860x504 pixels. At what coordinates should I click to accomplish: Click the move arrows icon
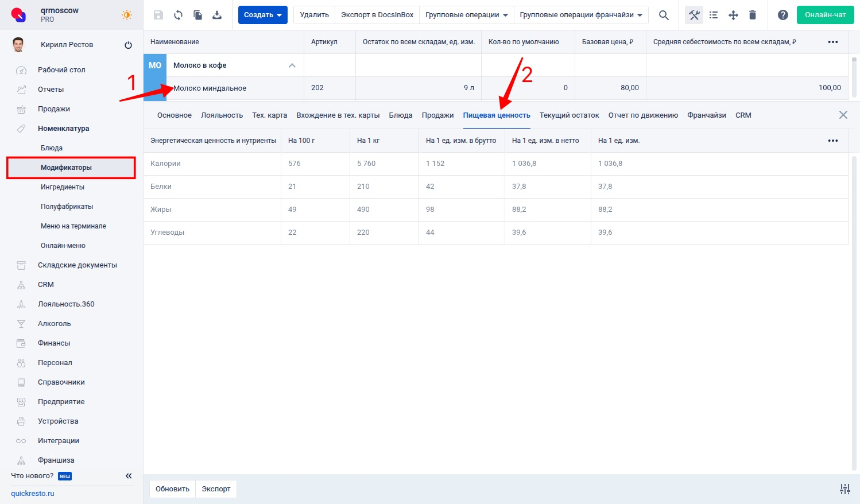pyautogui.click(x=733, y=15)
